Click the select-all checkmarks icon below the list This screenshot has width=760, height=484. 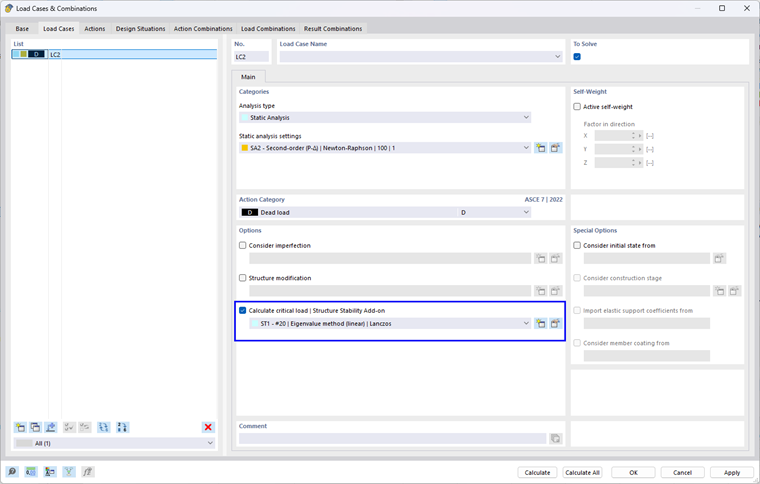69,427
